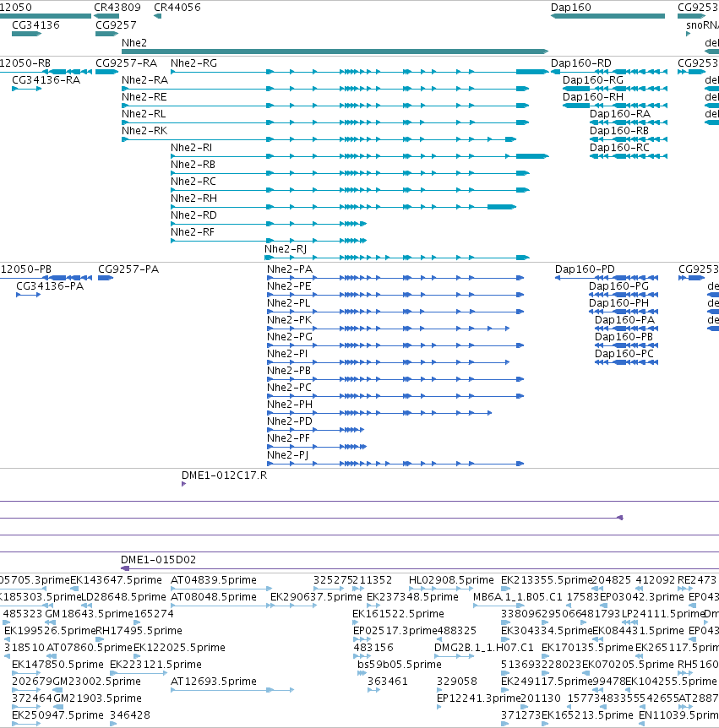Click the DME1-015D02 clone label

158,560
